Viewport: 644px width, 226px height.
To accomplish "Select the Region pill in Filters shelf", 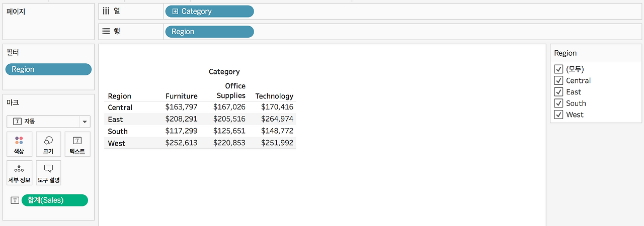I will 48,69.
